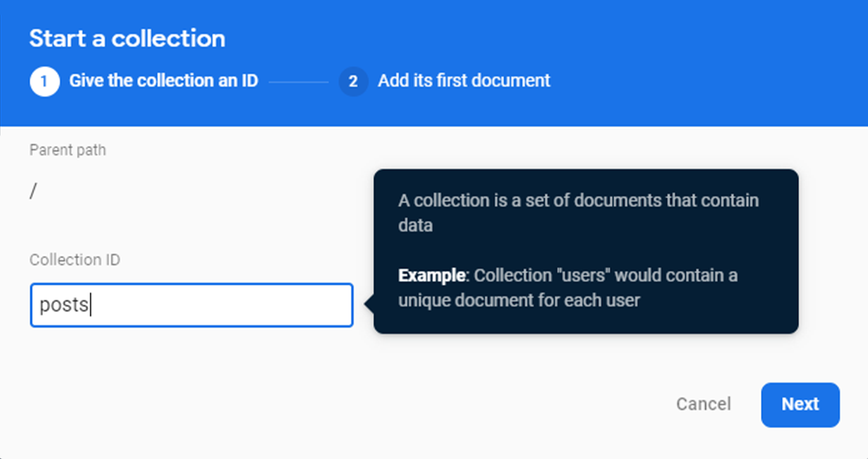Go to the "Add its first document" step
Screen dimensions: 868x459
click(x=464, y=81)
